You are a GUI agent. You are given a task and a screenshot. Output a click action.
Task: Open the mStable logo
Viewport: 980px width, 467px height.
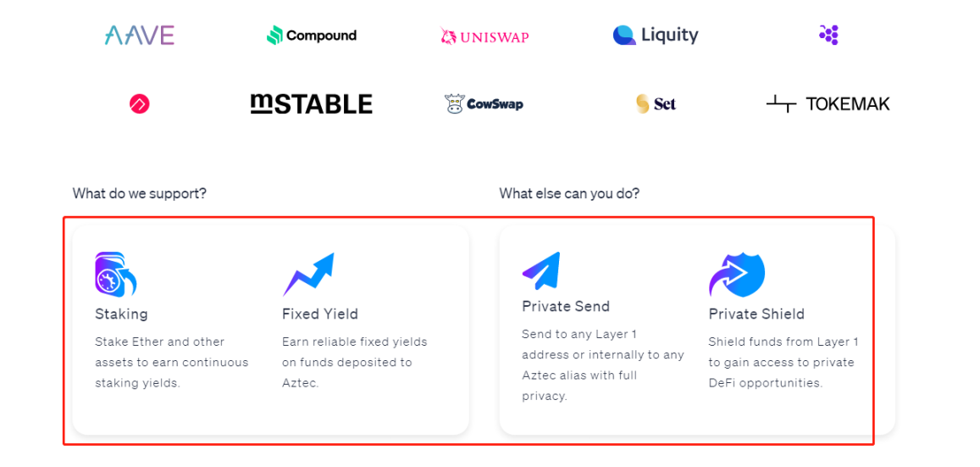click(312, 104)
